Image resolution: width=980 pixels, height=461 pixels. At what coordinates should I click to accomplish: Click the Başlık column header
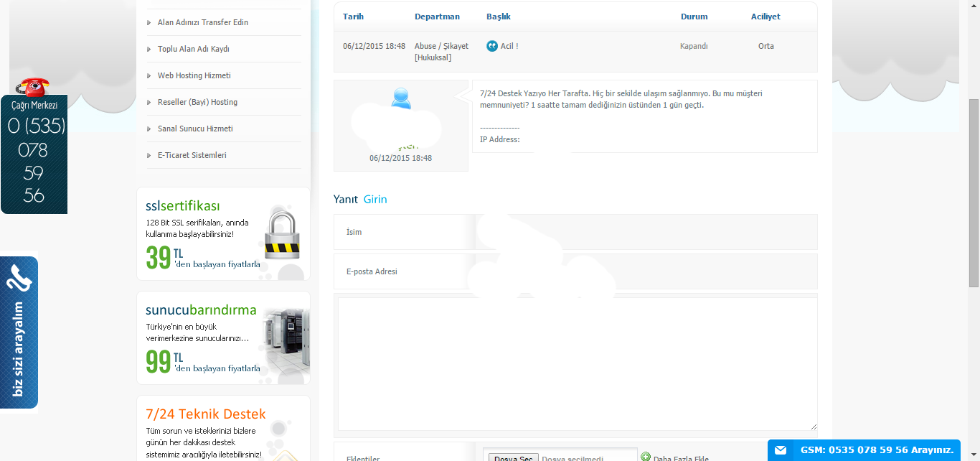pos(499,17)
